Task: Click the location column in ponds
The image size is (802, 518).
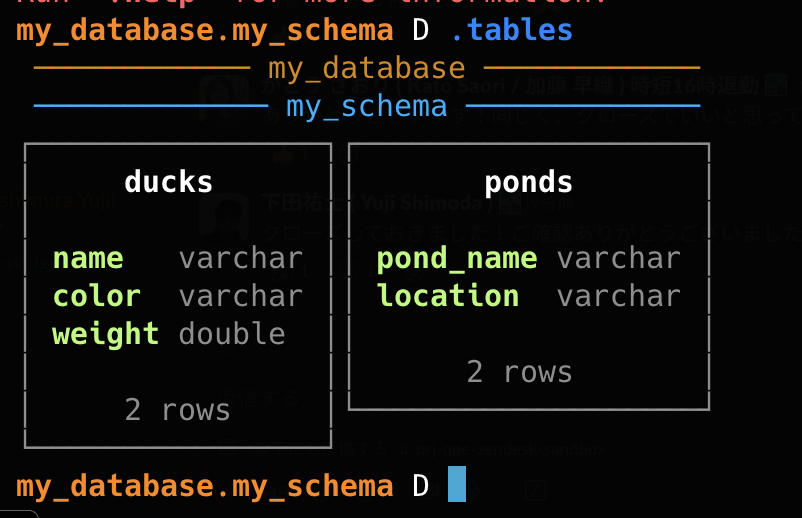Action: (x=447, y=296)
